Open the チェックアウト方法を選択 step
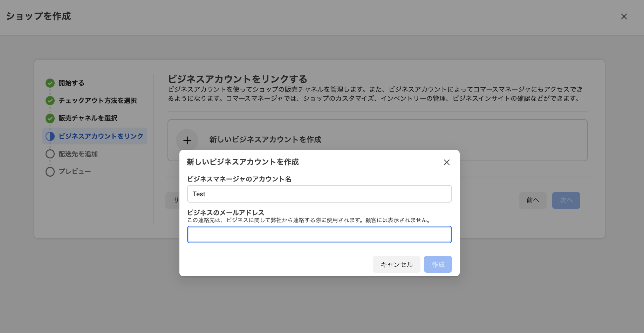 point(97,101)
